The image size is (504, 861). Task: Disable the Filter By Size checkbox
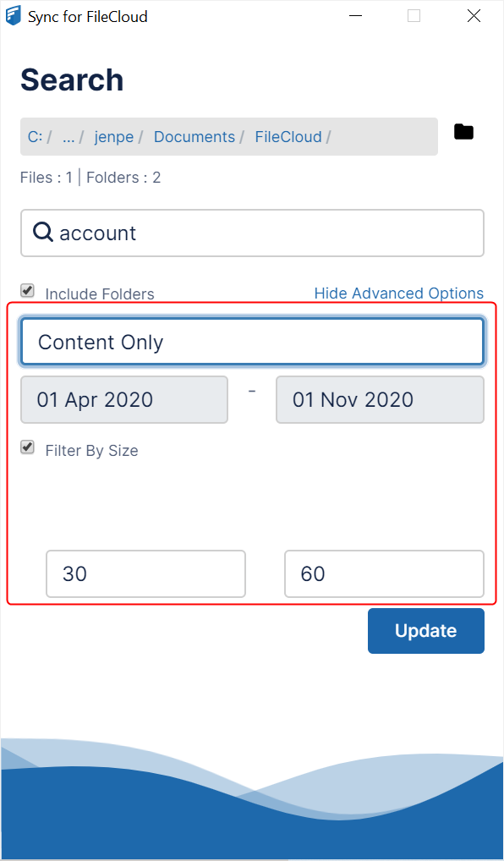[x=26, y=447]
